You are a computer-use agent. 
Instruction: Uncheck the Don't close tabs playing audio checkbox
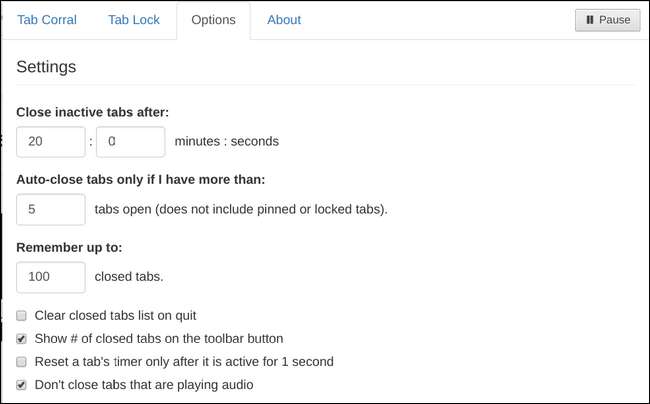22,384
